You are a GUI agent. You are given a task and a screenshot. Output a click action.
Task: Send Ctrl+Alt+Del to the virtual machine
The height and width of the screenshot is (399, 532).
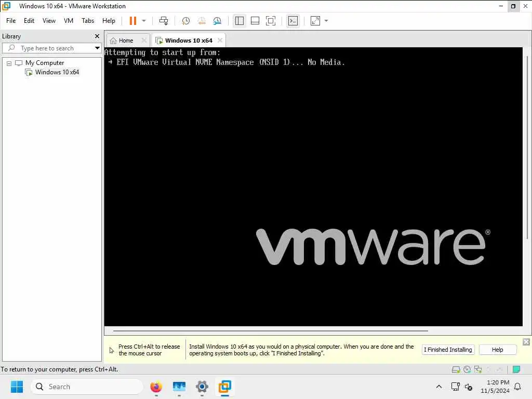[x=164, y=21]
